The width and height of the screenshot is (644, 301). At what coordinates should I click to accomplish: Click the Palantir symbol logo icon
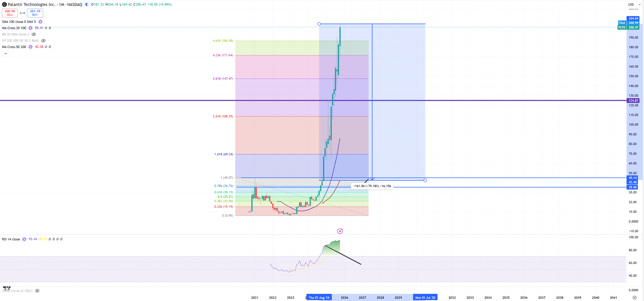(x=4, y=4)
